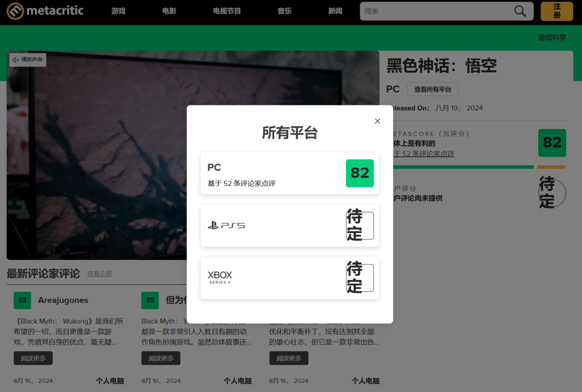
Task: Click the 注册 sign-up button
Action: click(557, 11)
